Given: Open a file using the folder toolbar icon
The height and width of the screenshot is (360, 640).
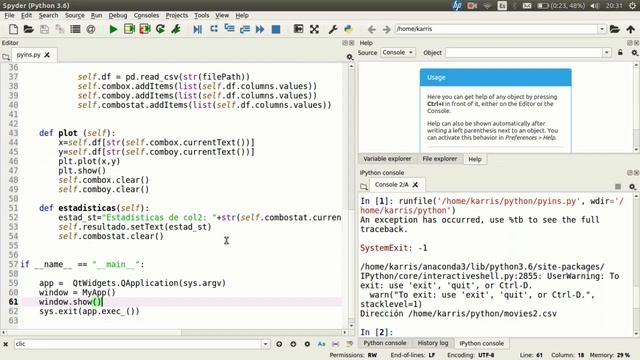Looking at the screenshot, I should [x=29, y=29].
